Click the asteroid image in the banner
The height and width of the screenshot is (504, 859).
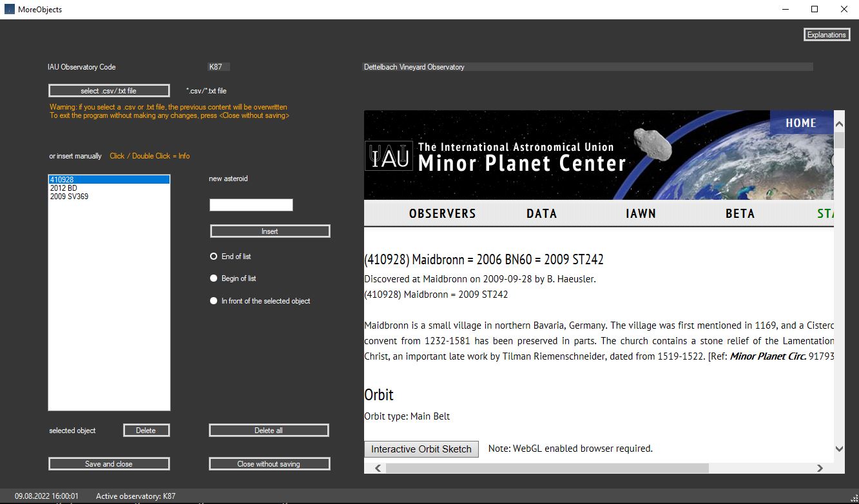pos(653,144)
